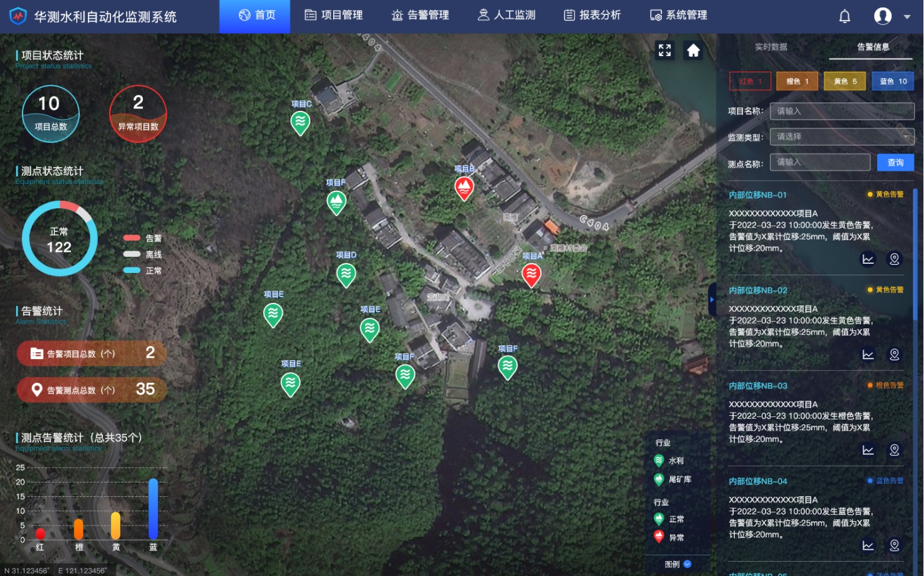Open the 告警管理 menu
924x576 pixels.
coord(420,15)
